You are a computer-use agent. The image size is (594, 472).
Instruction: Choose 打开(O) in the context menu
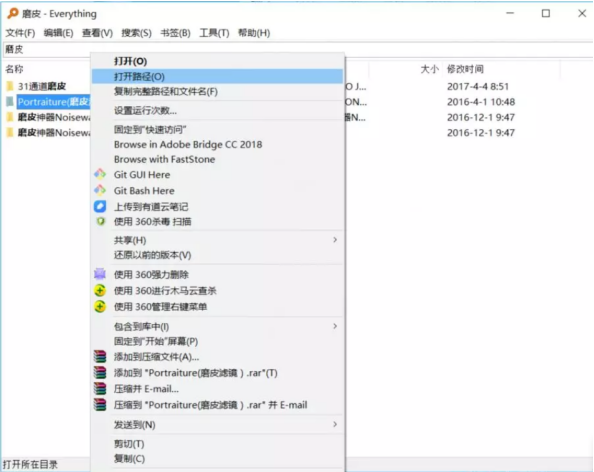pyautogui.click(x=217, y=61)
